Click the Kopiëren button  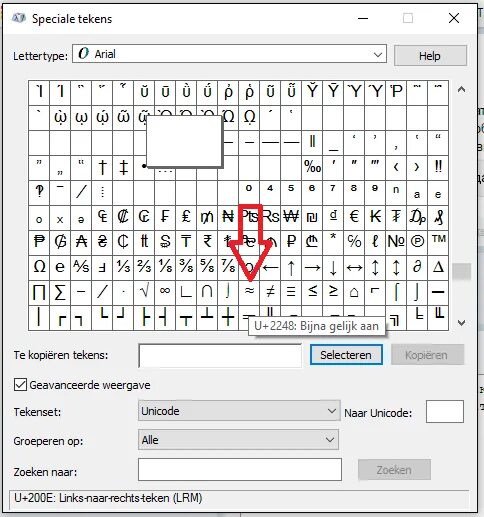pos(427,355)
